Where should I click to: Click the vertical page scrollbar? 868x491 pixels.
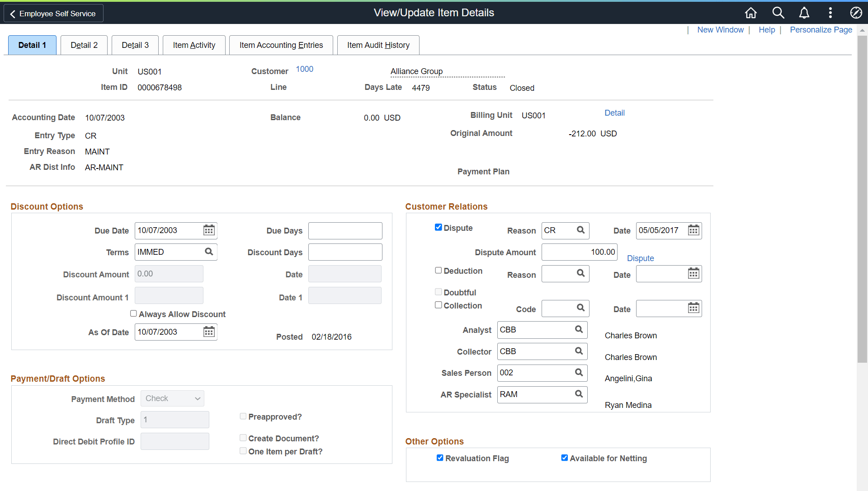click(862, 199)
